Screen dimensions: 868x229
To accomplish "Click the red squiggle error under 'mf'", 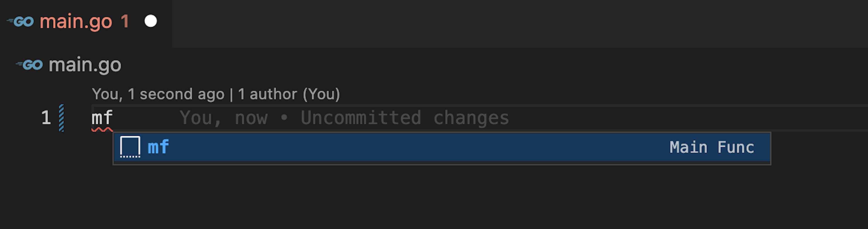I will [x=102, y=129].
